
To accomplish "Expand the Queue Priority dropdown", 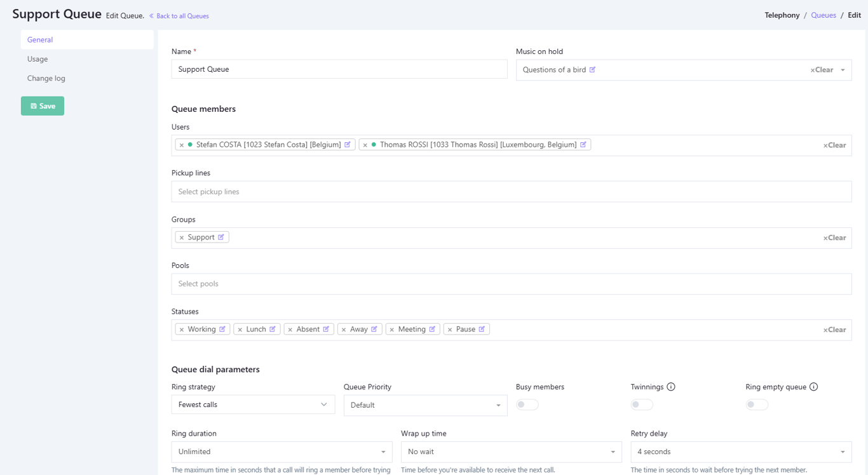I will [x=425, y=405].
